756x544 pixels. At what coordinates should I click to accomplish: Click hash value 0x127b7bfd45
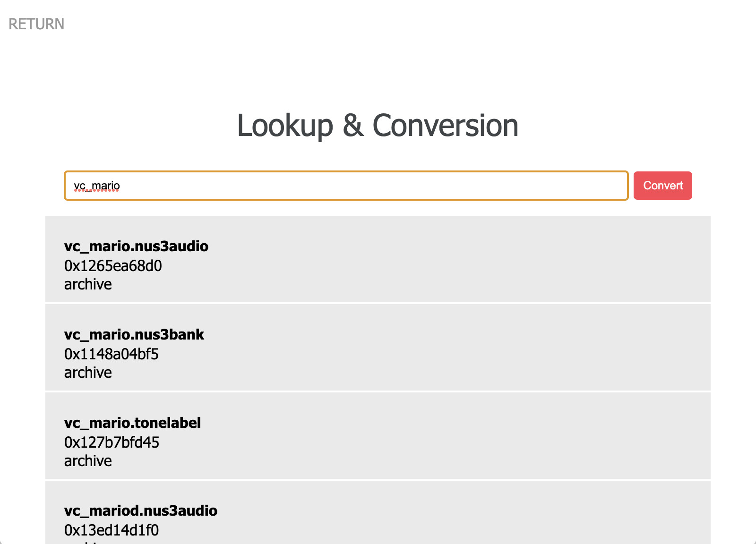pos(112,442)
